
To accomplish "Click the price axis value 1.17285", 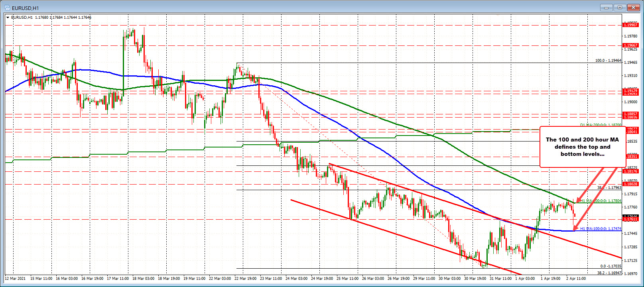I will click(x=630, y=247).
